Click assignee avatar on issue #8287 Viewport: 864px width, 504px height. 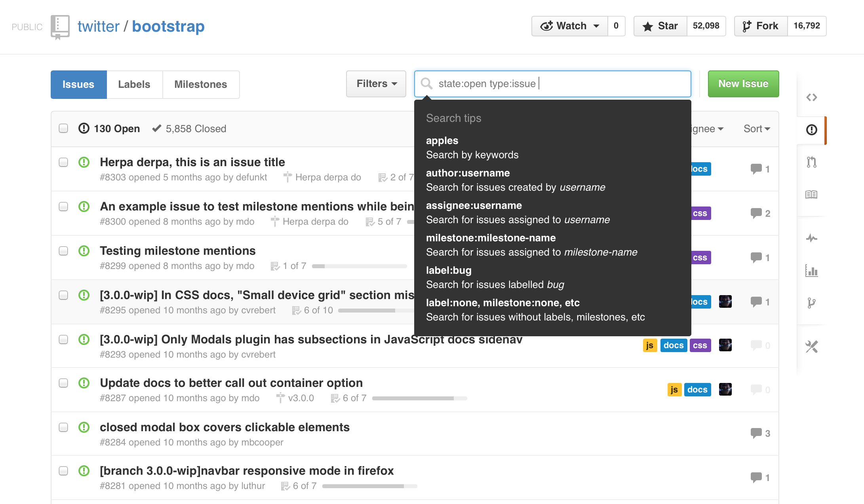pos(725,390)
